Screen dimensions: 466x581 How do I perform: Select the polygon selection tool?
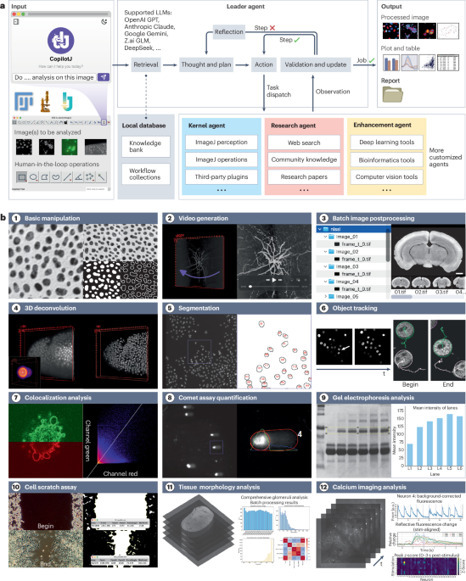(44, 177)
